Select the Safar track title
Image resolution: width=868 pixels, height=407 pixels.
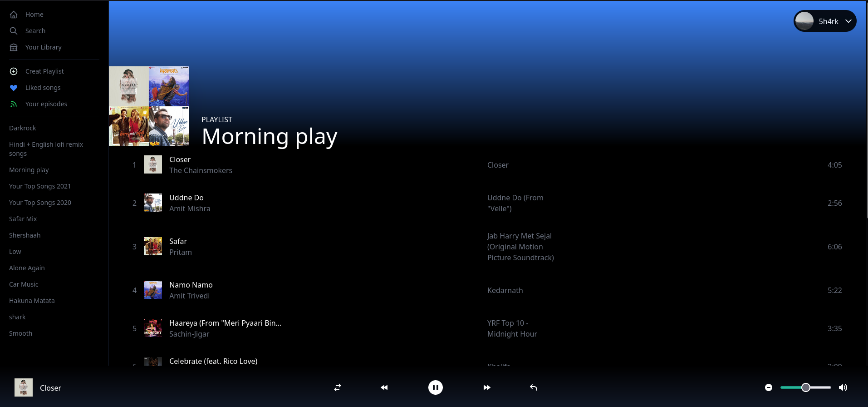pos(178,241)
